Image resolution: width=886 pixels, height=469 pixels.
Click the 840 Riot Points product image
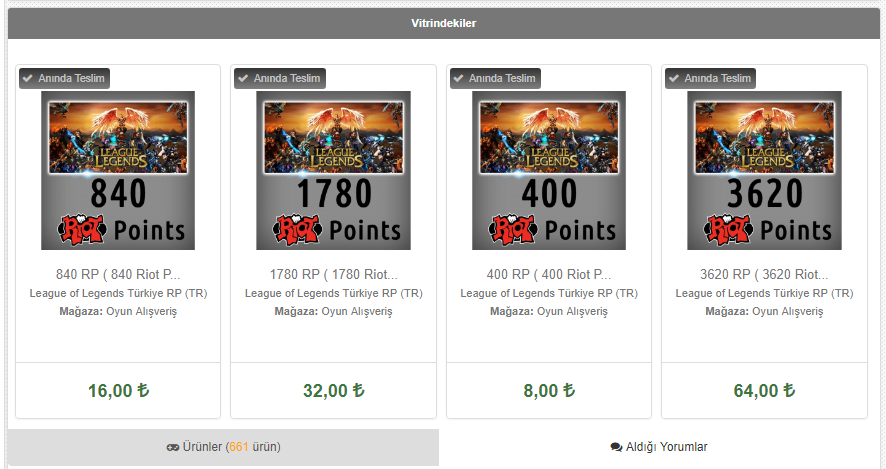click(118, 170)
